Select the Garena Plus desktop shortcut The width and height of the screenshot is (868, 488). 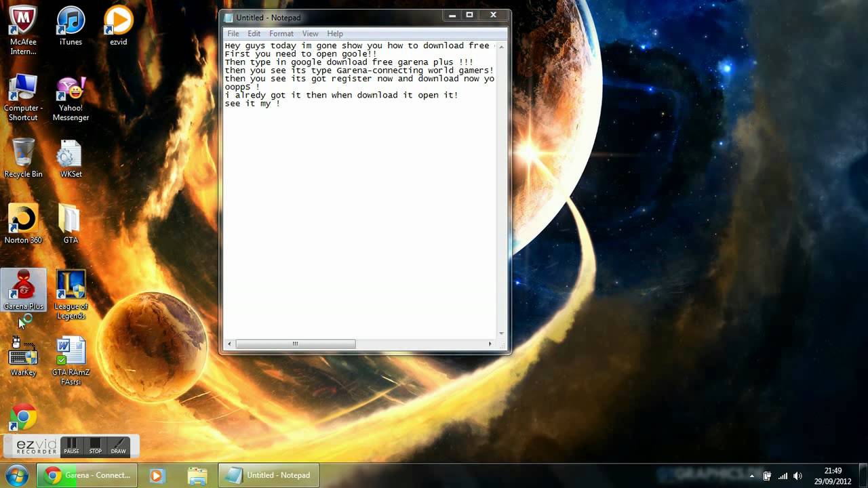coord(23,291)
